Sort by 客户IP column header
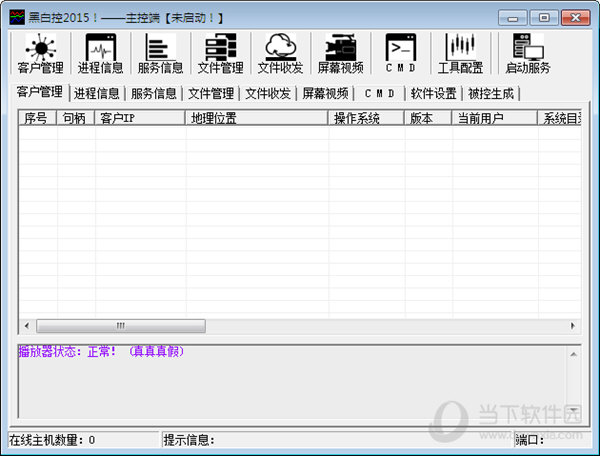600x456 pixels. [140, 119]
